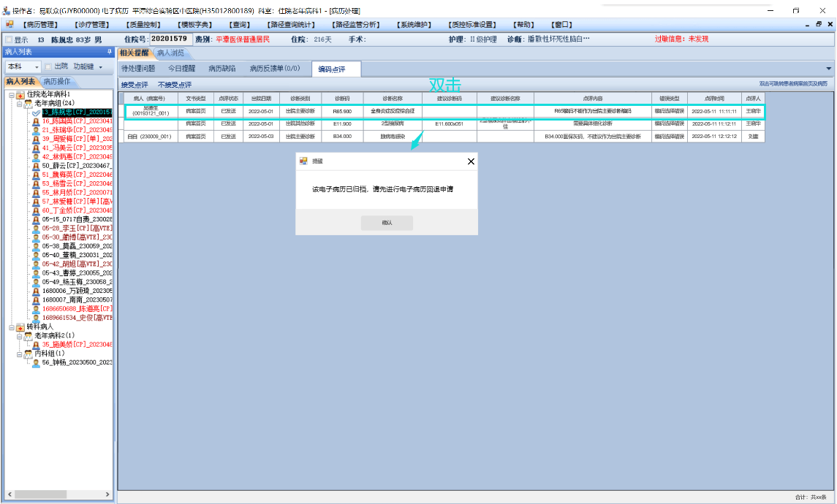Open the 路径查询统计 menu

coord(291,25)
